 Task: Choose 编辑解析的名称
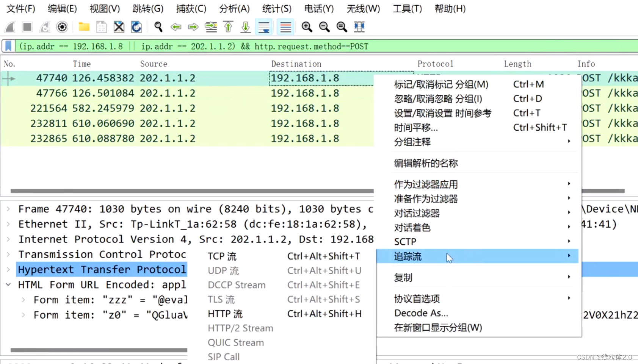coord(478,163)
